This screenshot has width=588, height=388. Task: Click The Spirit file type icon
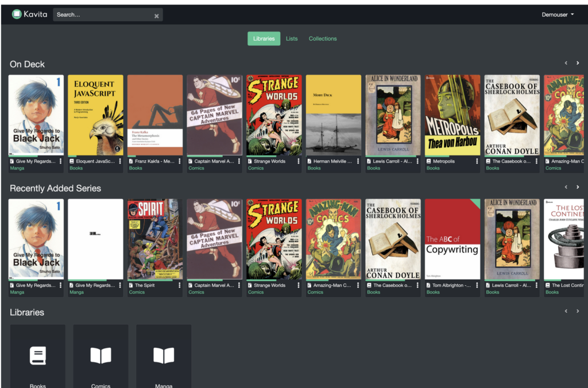tap(131, 285)
